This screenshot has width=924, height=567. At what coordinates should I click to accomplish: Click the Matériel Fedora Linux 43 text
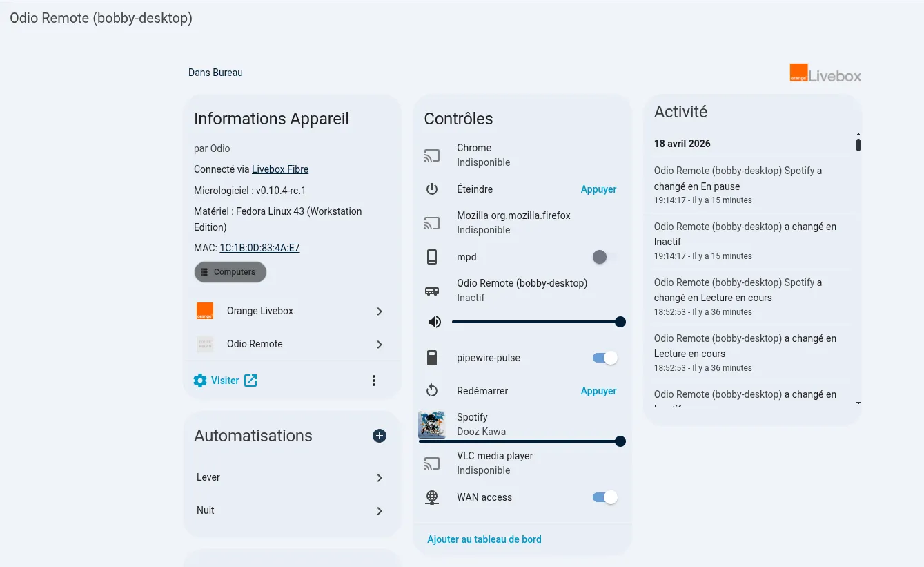(x=278, y=219)
